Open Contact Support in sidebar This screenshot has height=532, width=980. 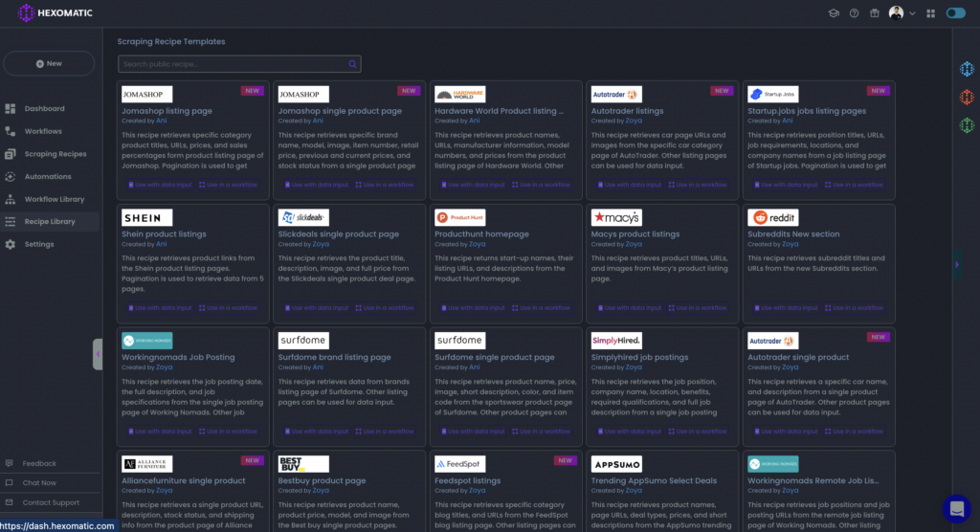(x=51, y=502)
